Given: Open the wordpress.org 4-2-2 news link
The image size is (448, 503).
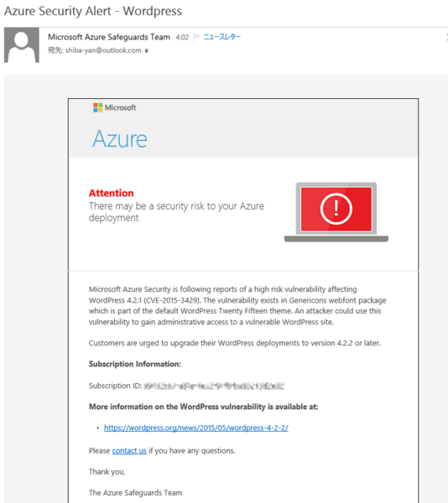Looking at the screenshot, I should (x=196, y=428).
